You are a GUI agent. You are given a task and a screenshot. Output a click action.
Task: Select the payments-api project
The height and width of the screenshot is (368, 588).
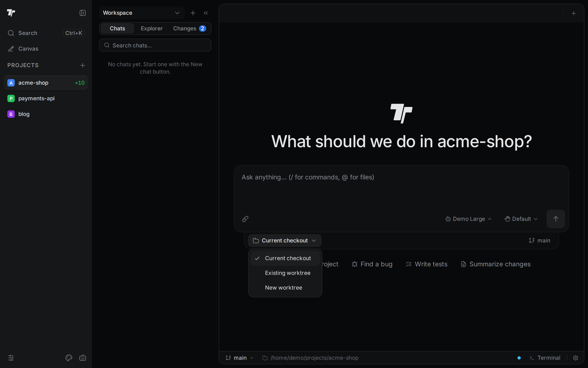click(x=46, y=98)
